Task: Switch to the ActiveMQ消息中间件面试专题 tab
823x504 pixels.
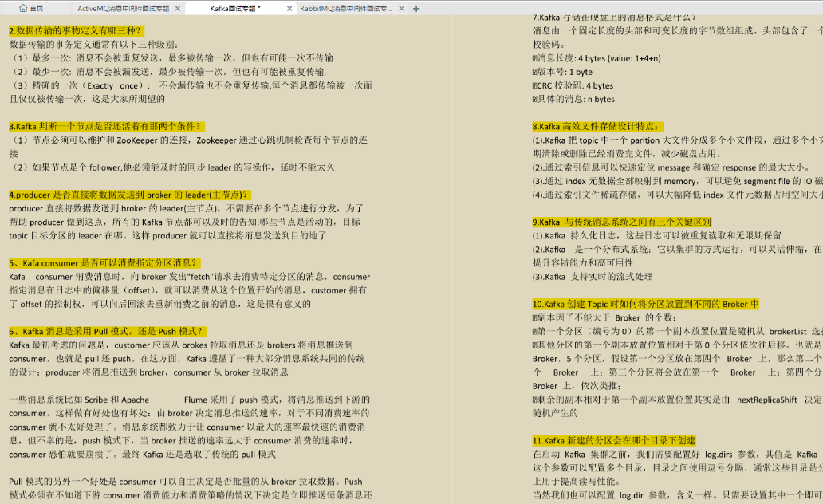Action: pos(124,9)
